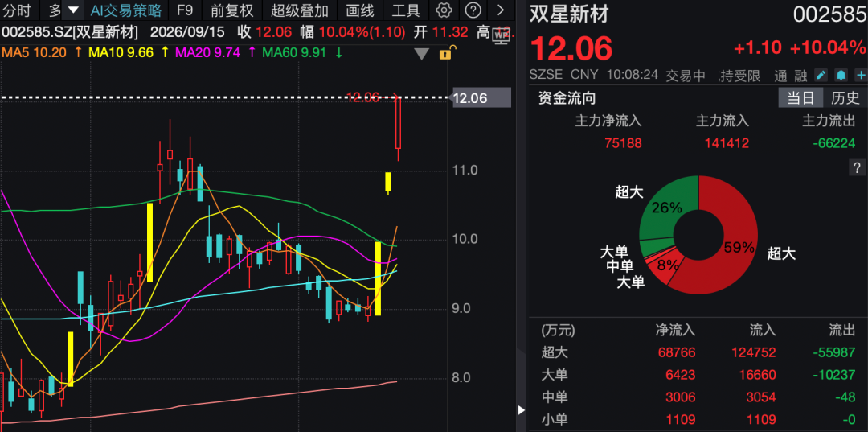This screenshot has height=432, width=868.
Task: Toggle the orange chart lock icon
Action: (446, 54)
